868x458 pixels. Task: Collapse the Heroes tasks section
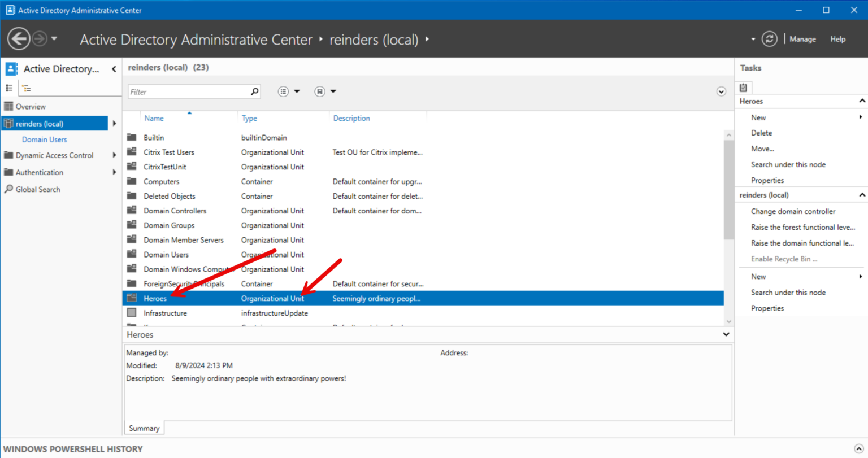[861, 101]
